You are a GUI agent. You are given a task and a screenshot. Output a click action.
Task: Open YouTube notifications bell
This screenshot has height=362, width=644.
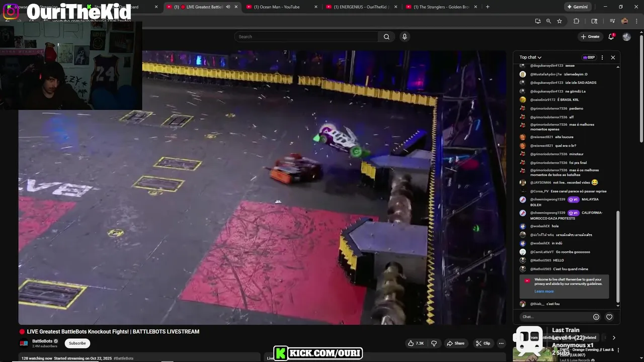pos(611,37)
